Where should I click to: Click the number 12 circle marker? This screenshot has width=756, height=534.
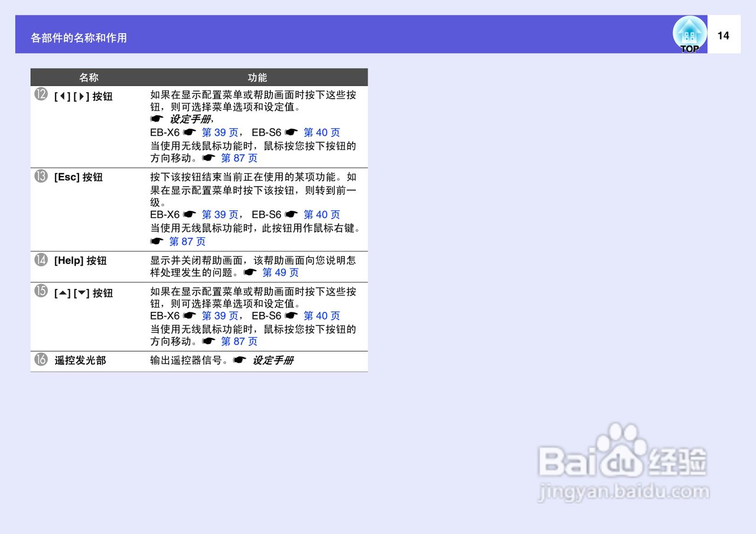[x=41, y=95]
